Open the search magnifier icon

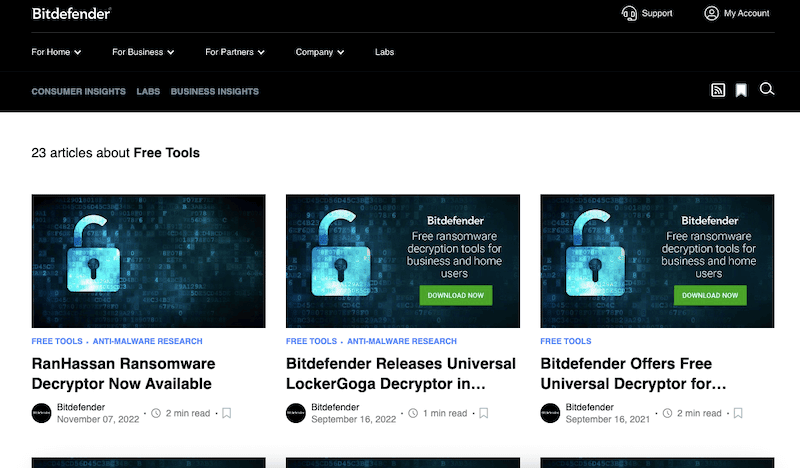click(x=767, y=89)
